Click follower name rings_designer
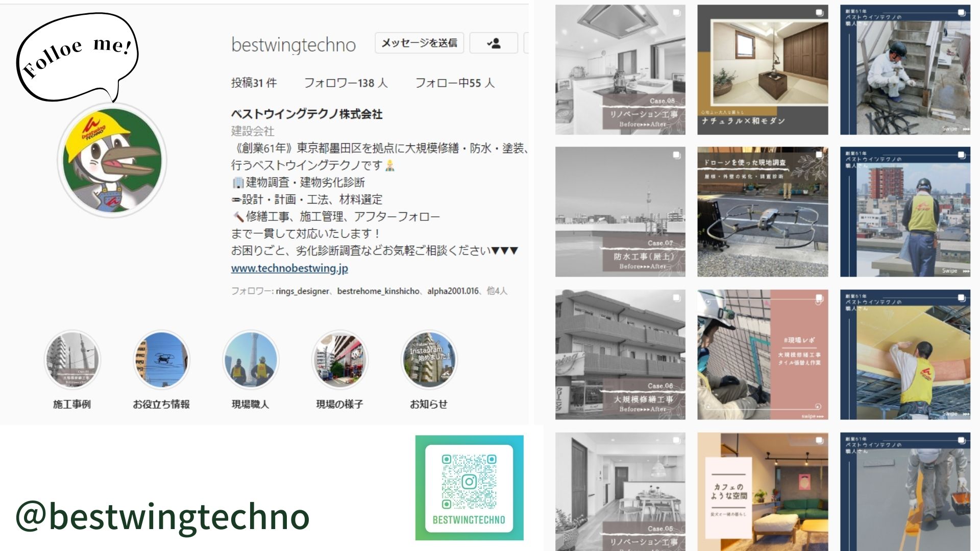The width and height of the screenshot is (980, 551). point(302,291)
